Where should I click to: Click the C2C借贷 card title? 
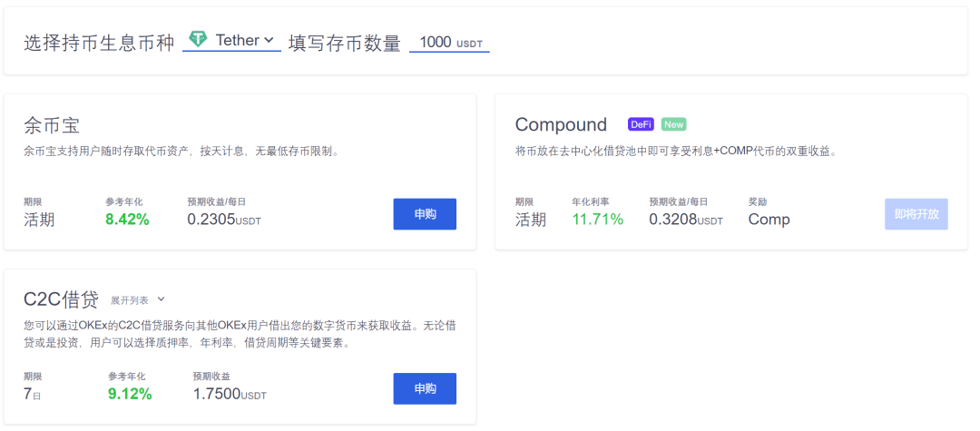click(62, 299)
